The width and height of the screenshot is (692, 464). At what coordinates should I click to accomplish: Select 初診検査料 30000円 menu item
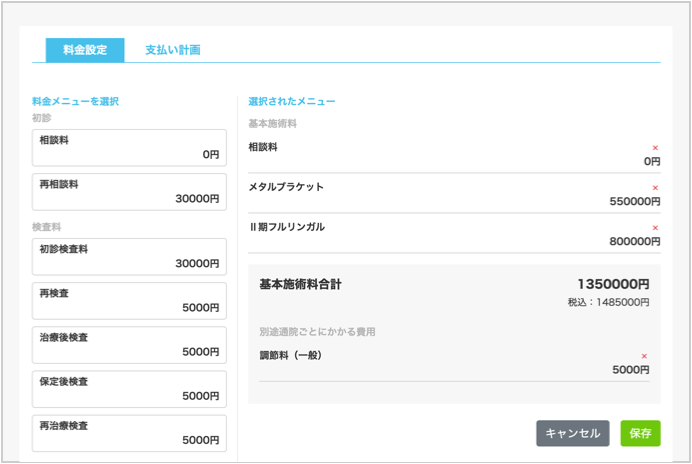pyautogui.click(x=129, y=257)
